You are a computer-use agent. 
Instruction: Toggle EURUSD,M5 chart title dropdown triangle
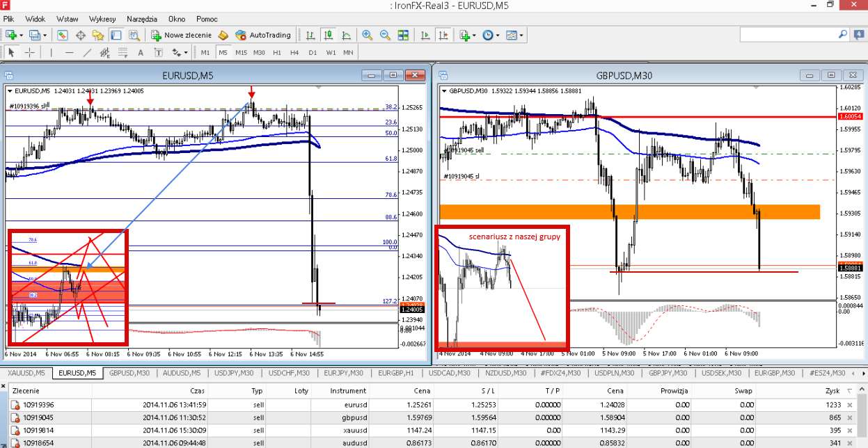tap(10, 90)
